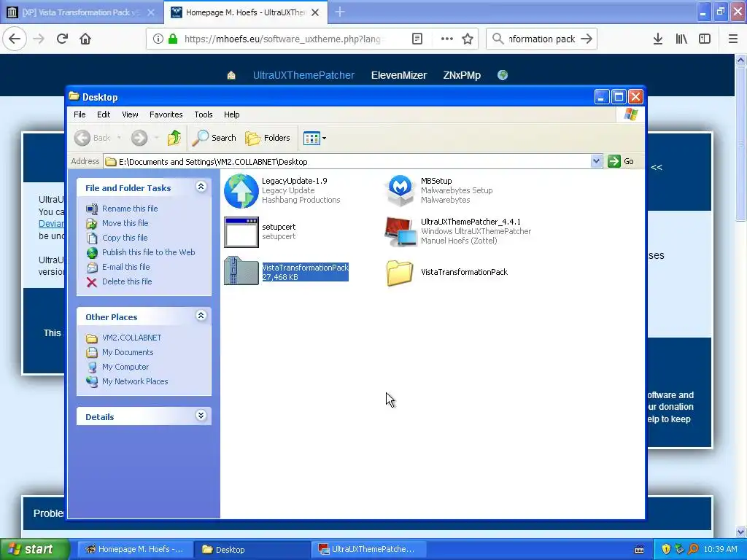The height and width of the screenshot is (560, 747).
Task: Click the browser search field
Action: pos(541,39)
